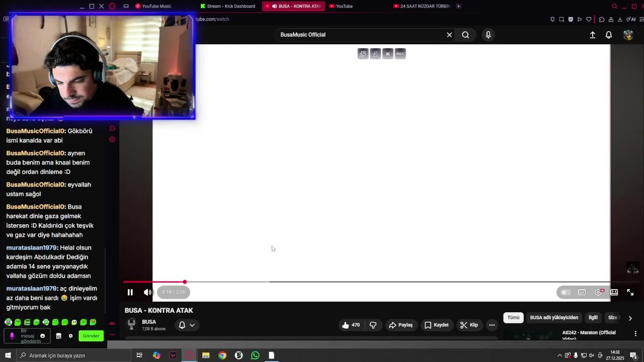The image size is (644, 362).
Task: Toggle subtitles in the video player
Action: click(582, 292)
